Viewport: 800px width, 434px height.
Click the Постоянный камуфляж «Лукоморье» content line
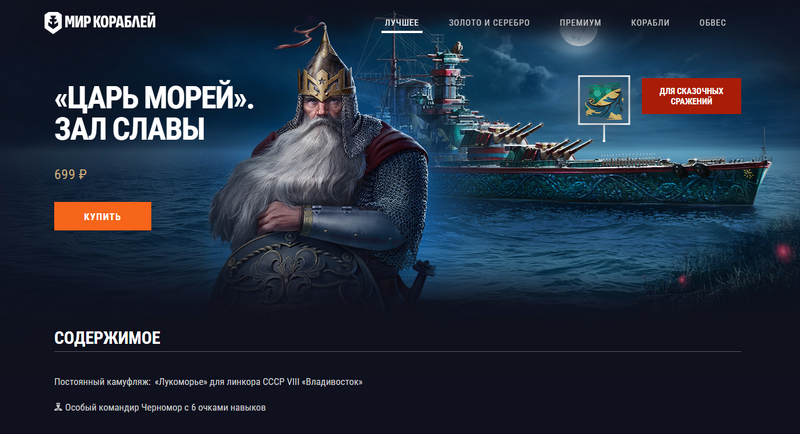[x=208, y=381]
